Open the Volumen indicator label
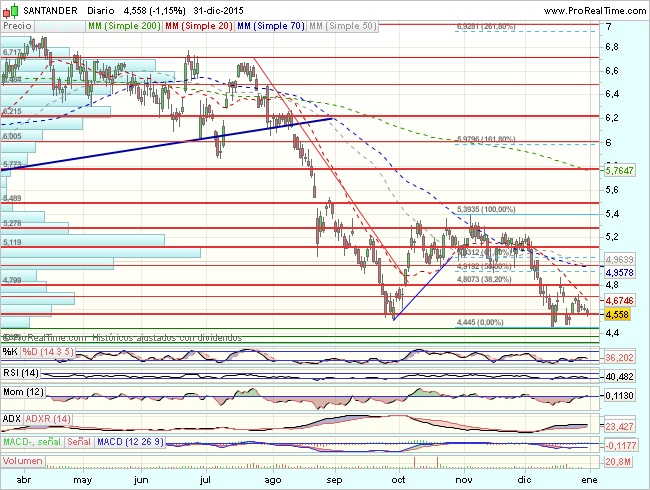The width and height of the screenshot is (650, 490). coord(23,461)
